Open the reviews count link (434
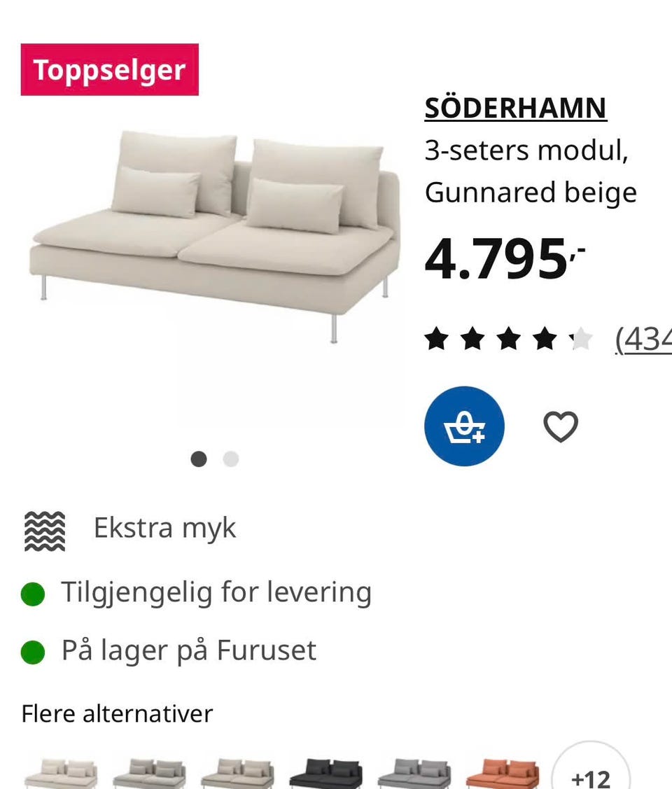Image resolution: width=672 pixels, height=789 pixels. (643, 340)
